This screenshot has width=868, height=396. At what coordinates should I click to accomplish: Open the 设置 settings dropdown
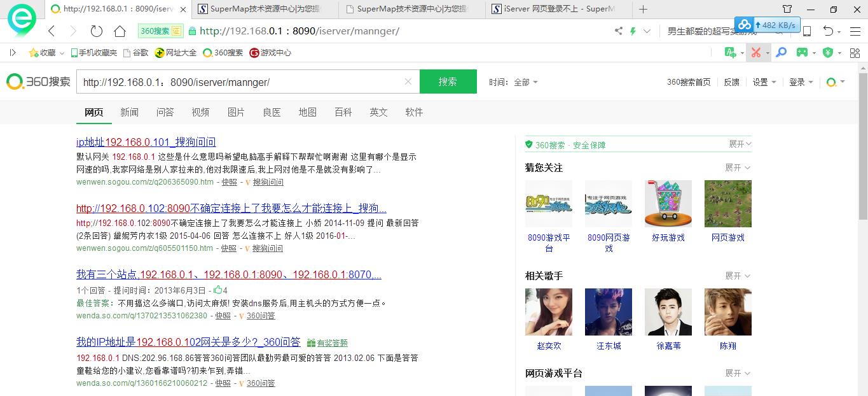click(764, 82)
